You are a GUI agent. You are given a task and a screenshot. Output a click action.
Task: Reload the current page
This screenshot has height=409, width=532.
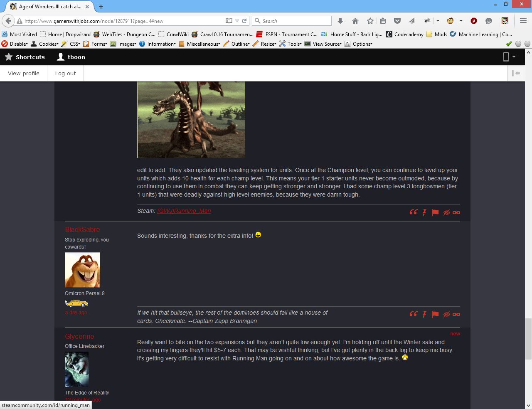pyautogui.click(x=244, y=21)
